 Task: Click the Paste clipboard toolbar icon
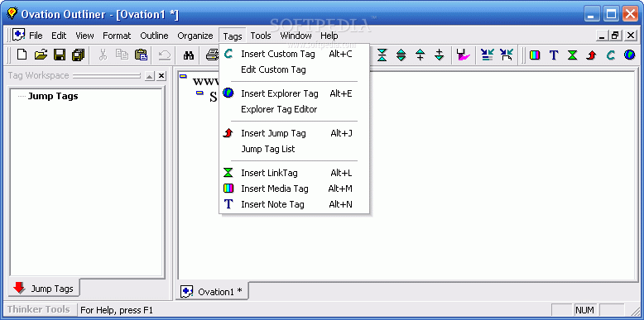[x=141, y=55]
